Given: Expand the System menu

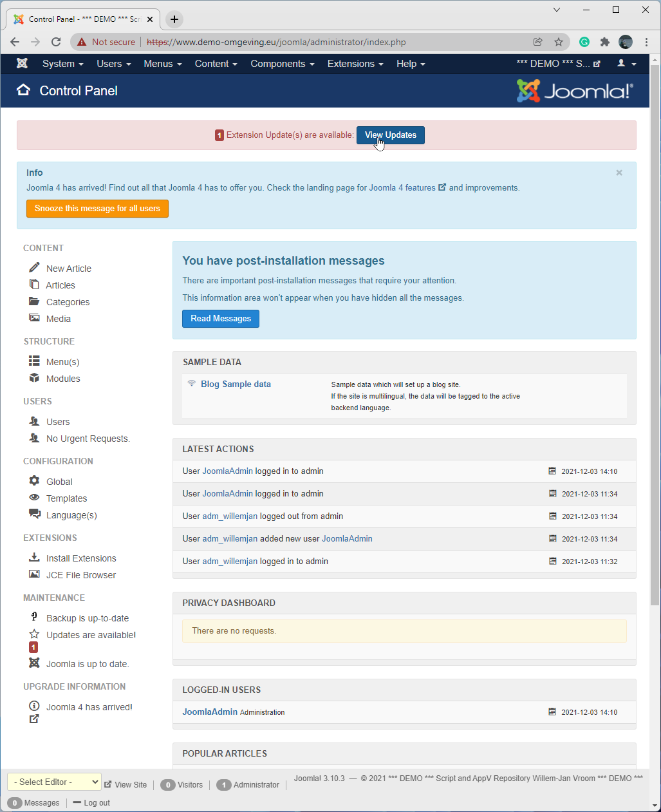Looking at the screenshot, I should [x=62, y=64].
